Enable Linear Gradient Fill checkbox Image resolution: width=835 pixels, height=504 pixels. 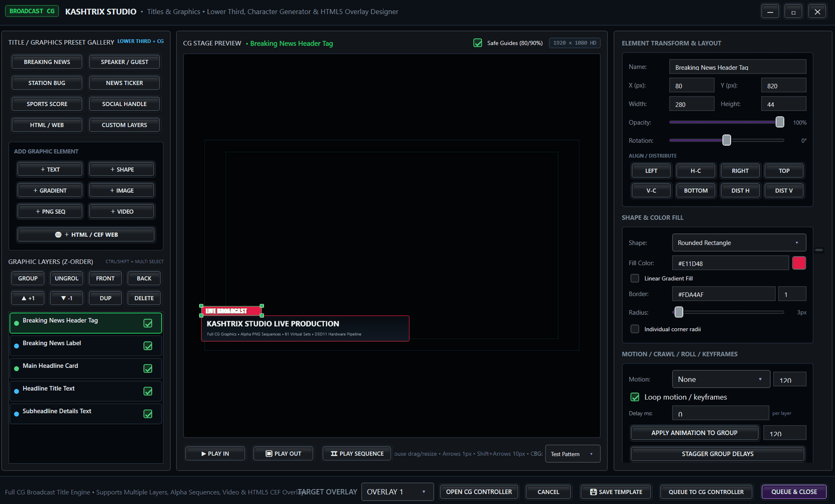click(635, 278)
